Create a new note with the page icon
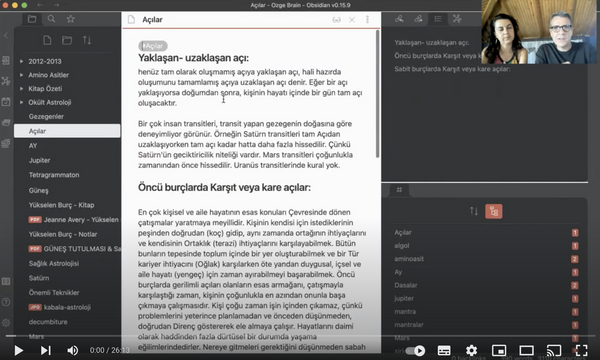This screenshot has width=600, height=360. point(47,40)
